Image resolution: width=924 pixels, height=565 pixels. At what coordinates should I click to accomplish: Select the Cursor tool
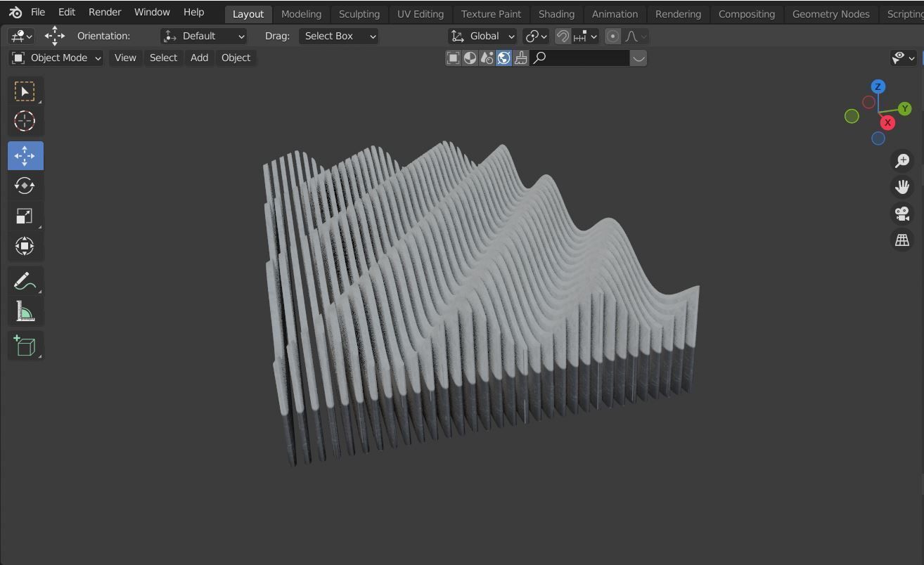tap(25, 121)
